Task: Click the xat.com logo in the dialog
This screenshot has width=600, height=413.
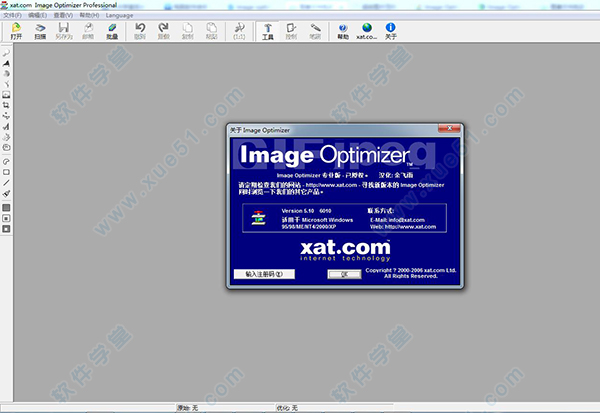Action: click(x=345, y=250)
